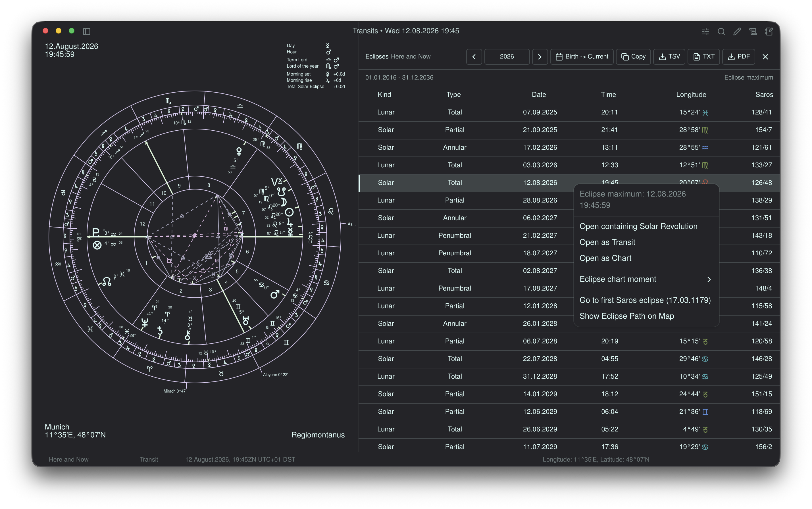The width and height of the screenshot is (812, 509).
Task: Click the Mars glyph in chart wheel
Action: click(x=275, y=294)
